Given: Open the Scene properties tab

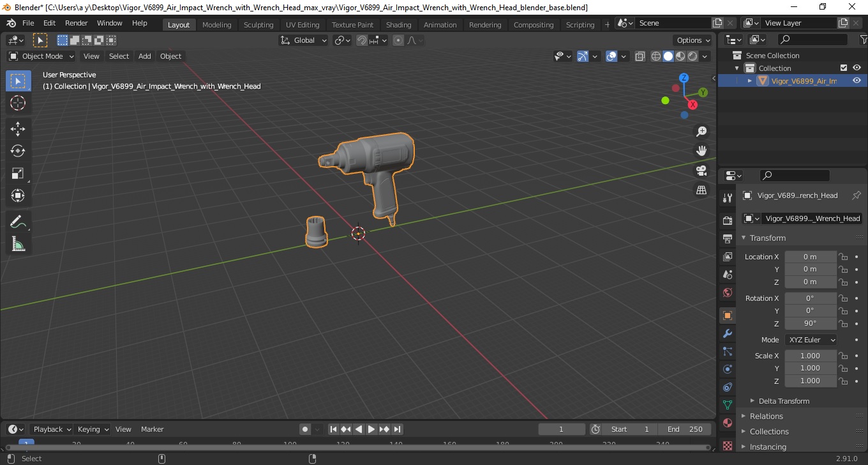Looking at the screenshot, I should click(727, 275).
